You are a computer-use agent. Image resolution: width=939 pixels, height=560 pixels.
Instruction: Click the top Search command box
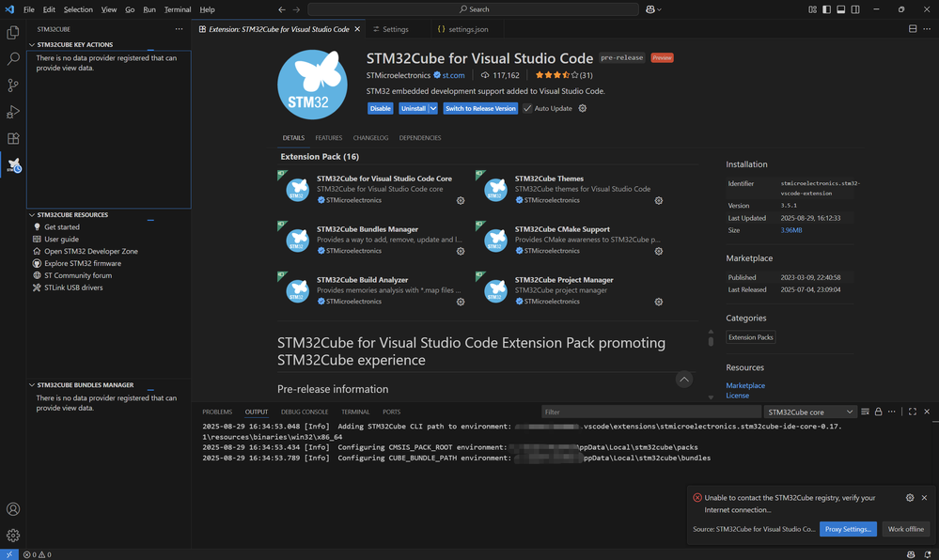(x=473, y=9)
